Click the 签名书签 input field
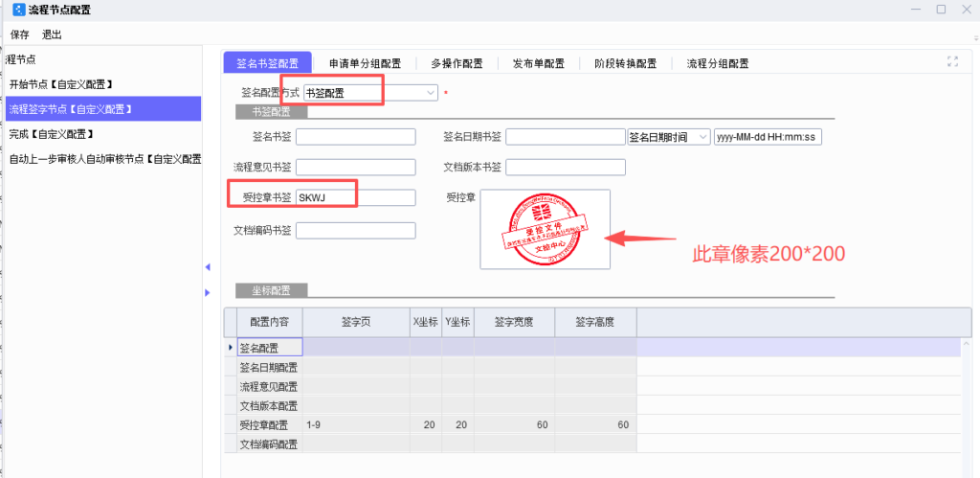This screenshot has height=478, width=980. click(x=356, y=137)
